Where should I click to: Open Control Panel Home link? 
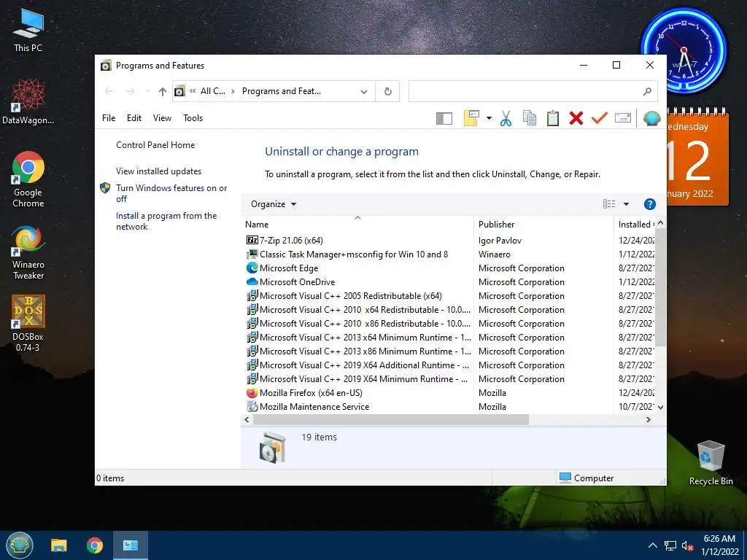click(x=155, y=145)
